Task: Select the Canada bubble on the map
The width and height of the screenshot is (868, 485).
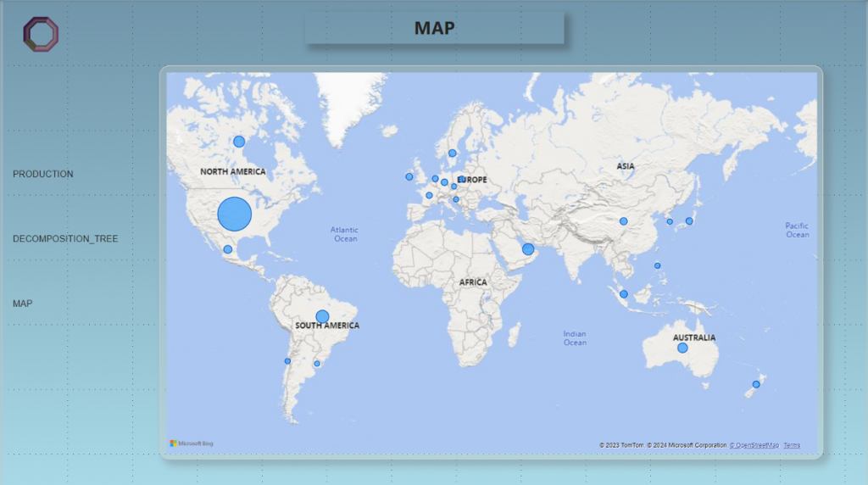Action: 239,142
